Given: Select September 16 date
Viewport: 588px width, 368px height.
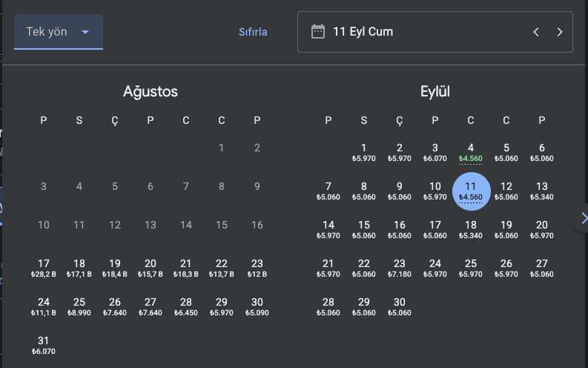Looking at the screenshot, I should 400,230.
